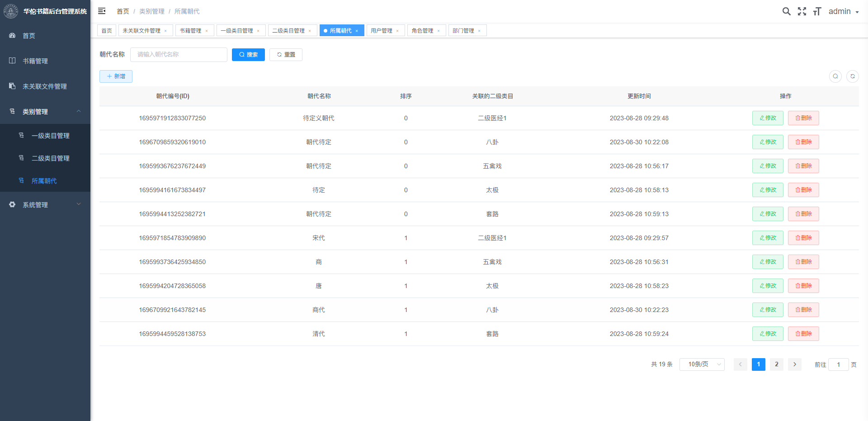Open the admin user dropdown
This screenshot has width=868, height=421.
(844, 11)
